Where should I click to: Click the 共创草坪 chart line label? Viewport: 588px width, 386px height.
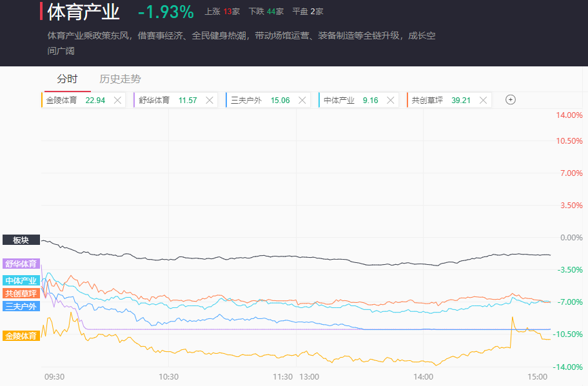pyautogui.click(x=21, y=293)
